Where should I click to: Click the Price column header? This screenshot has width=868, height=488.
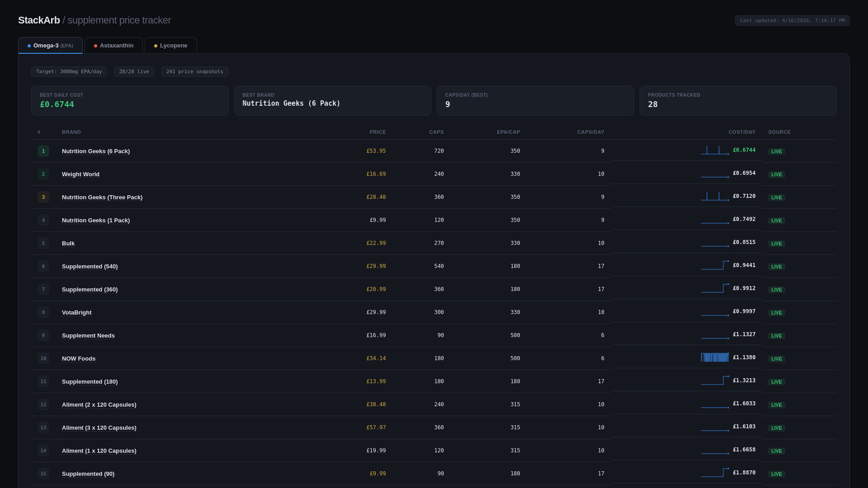click(377, 132)
